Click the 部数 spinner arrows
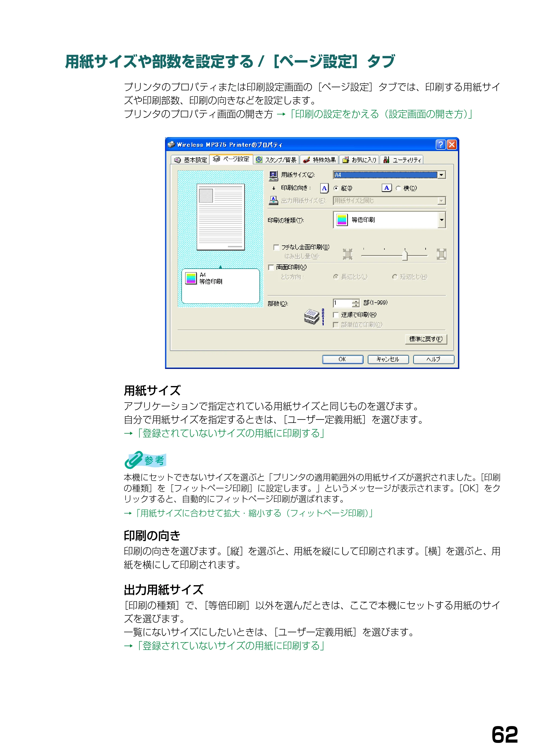The width and height of the screenshot is (535, 756). click(356, 303)
